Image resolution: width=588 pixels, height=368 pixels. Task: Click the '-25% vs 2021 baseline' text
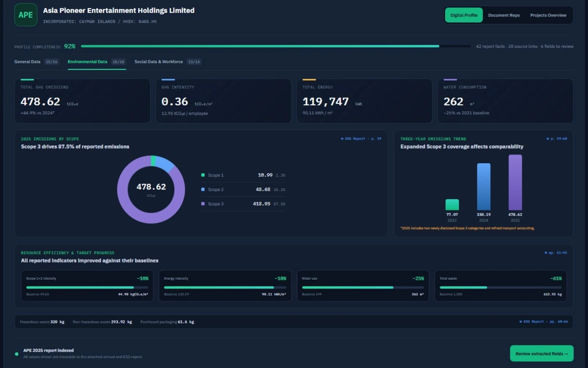[x=466, y=113]
